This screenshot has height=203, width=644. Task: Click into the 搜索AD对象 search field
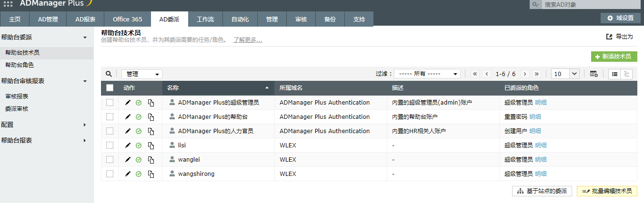click(591, 4)
